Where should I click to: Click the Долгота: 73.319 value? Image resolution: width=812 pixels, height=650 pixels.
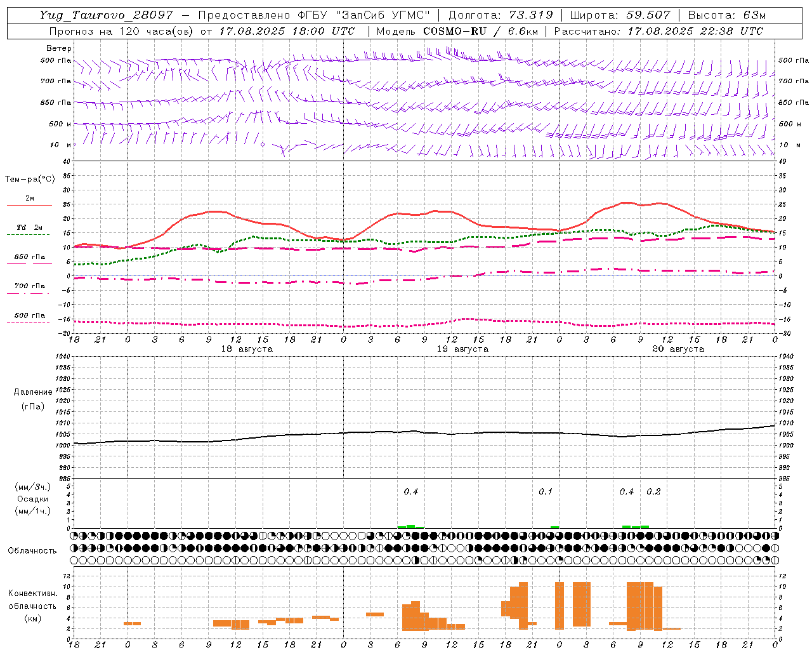[501, 15]
